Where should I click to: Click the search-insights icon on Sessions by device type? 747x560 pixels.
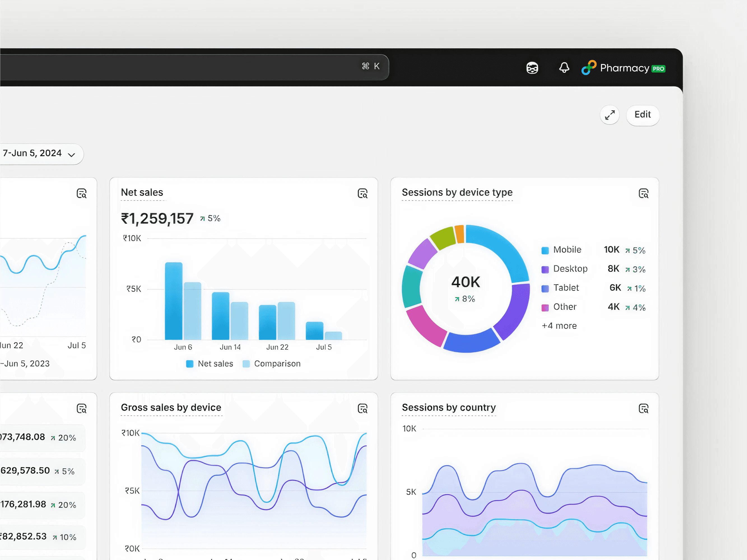644,193
